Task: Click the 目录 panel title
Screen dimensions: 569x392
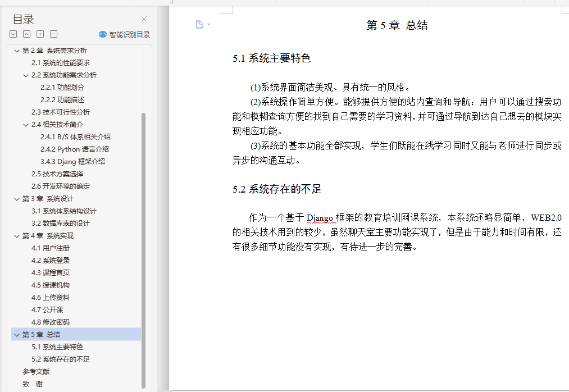Action: [x=23, y=19]
